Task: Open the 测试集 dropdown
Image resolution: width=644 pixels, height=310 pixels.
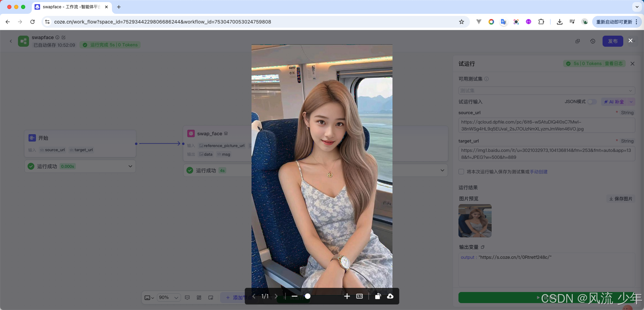Action: click(547, 91)
